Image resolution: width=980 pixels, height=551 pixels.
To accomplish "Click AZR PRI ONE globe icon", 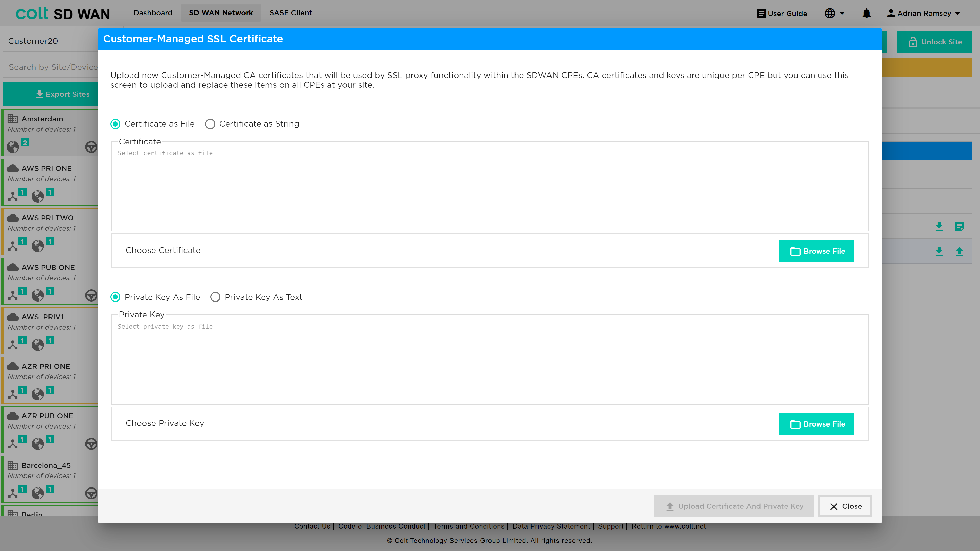I will [x=38, y=394].
